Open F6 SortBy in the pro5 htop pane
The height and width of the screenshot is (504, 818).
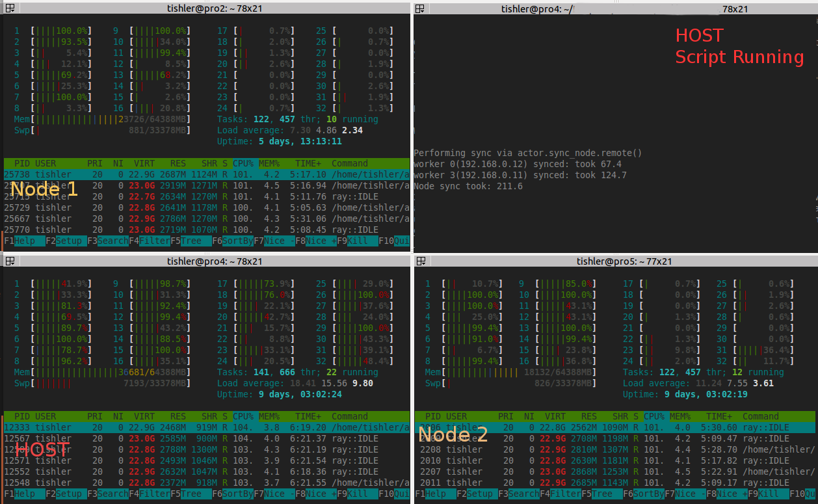[644, 494]
